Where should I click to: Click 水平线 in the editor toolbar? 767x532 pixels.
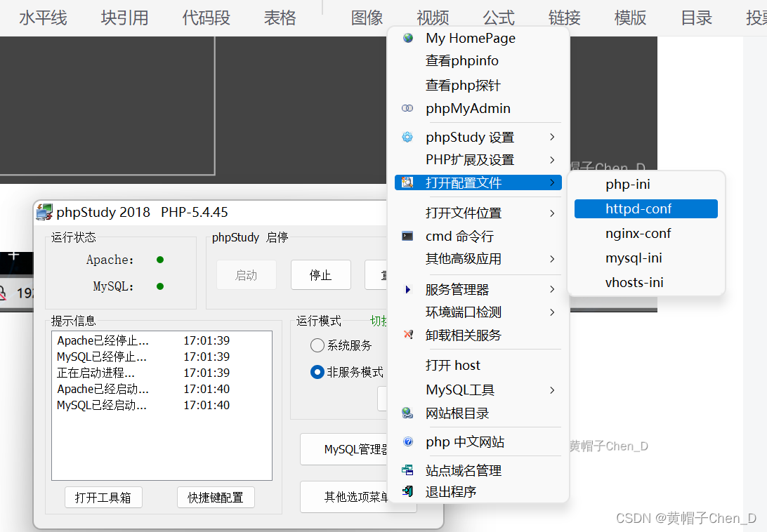pos(43,18)
